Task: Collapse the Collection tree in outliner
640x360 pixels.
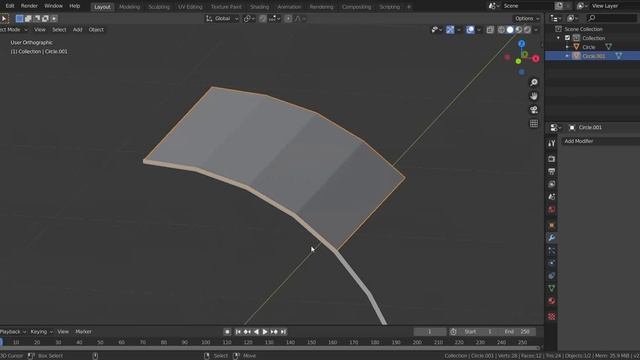Action: [x=558, y=38]
